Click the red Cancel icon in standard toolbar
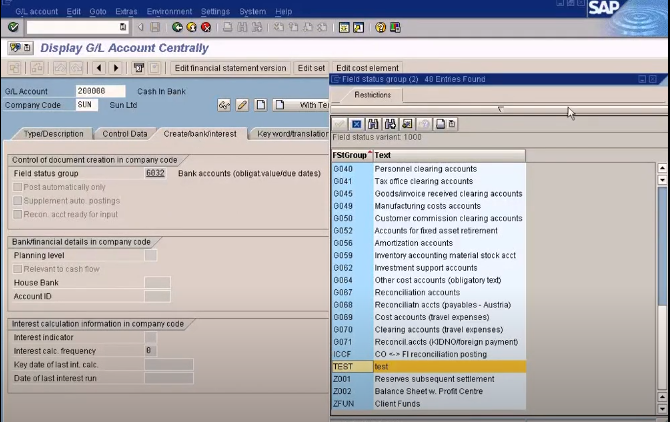 tap(206, 27)
